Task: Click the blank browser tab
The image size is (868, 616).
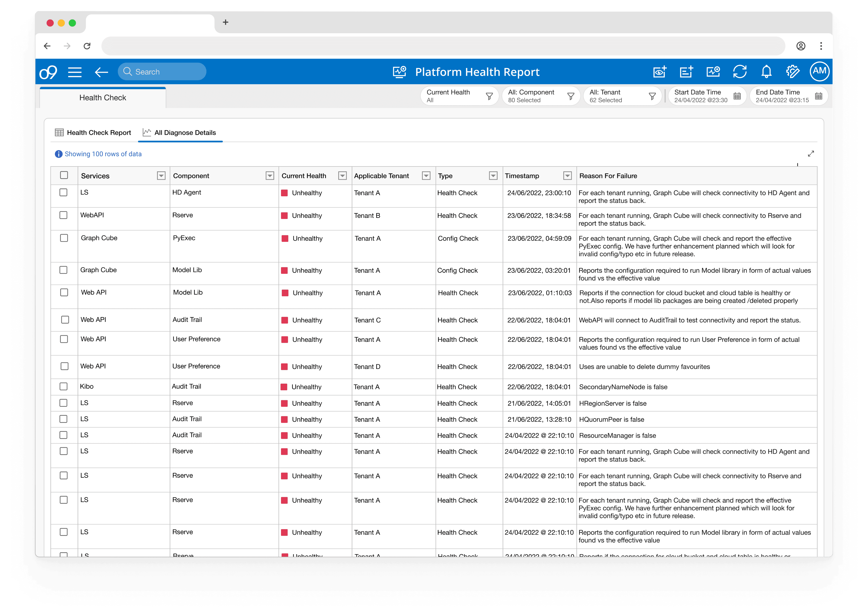Action: pyautogui.click(x=150, y=24)
